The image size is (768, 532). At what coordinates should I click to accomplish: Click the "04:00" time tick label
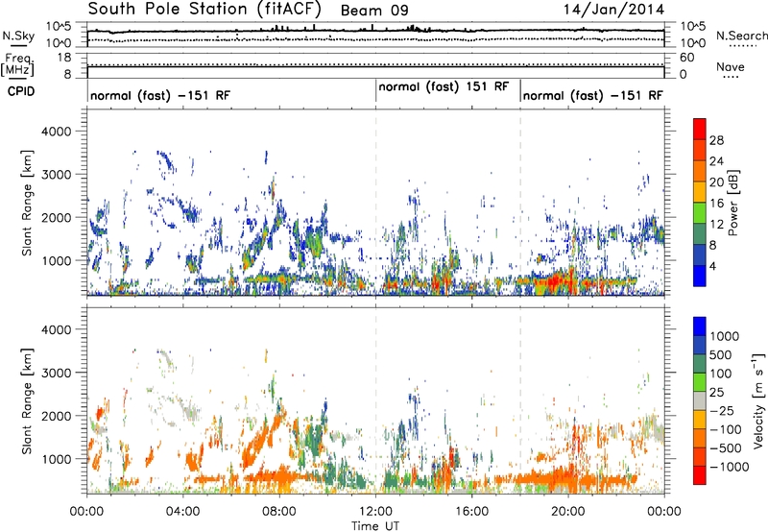182,512
